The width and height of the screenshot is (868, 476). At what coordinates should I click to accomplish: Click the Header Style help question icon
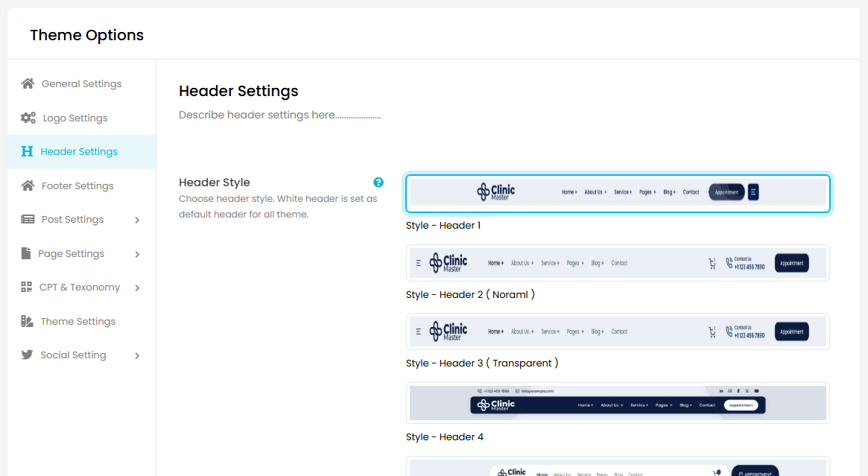click(x=378, y=183)
